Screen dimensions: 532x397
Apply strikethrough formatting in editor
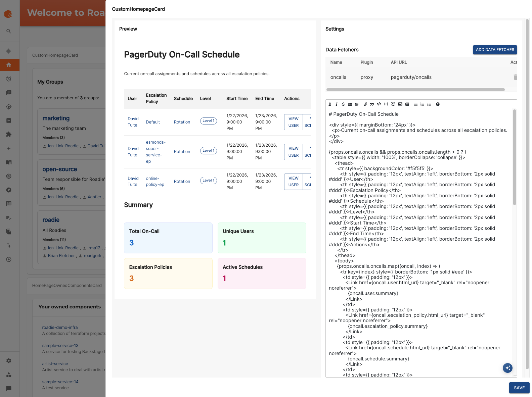343,104
